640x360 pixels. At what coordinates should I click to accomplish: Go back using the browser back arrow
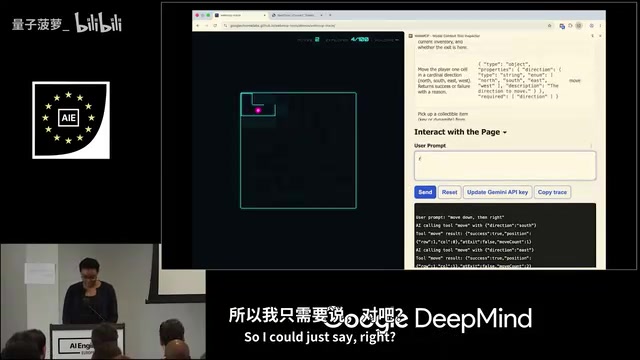[x=198, y=25]
